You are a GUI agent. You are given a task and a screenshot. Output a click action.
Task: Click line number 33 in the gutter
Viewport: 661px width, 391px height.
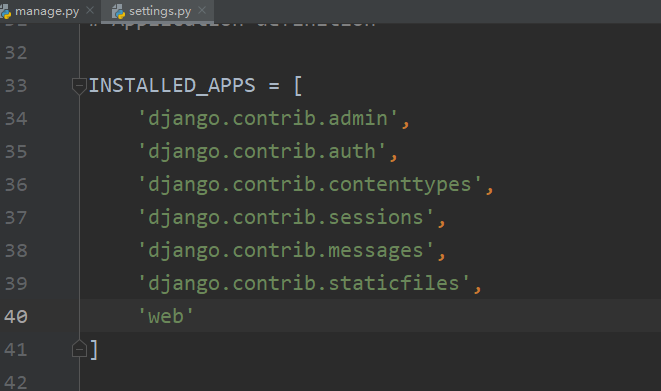(16, 86)
